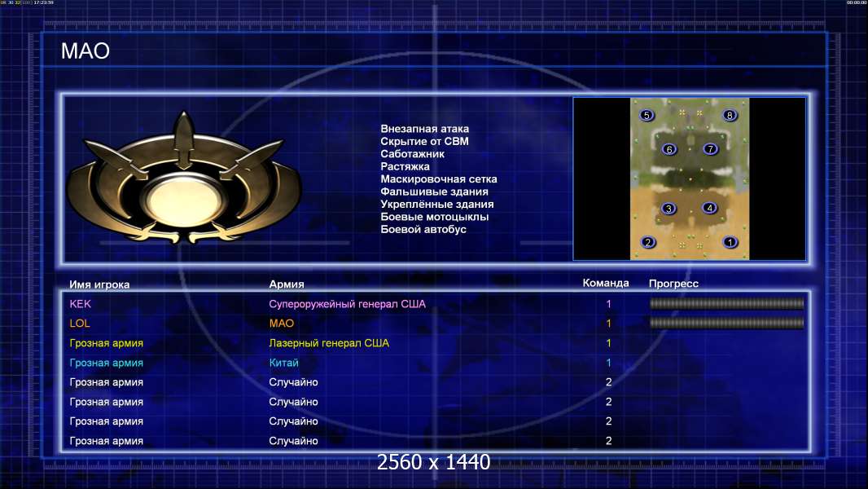Click 'Фальшивые здания' ability text

tap(434, 192)
